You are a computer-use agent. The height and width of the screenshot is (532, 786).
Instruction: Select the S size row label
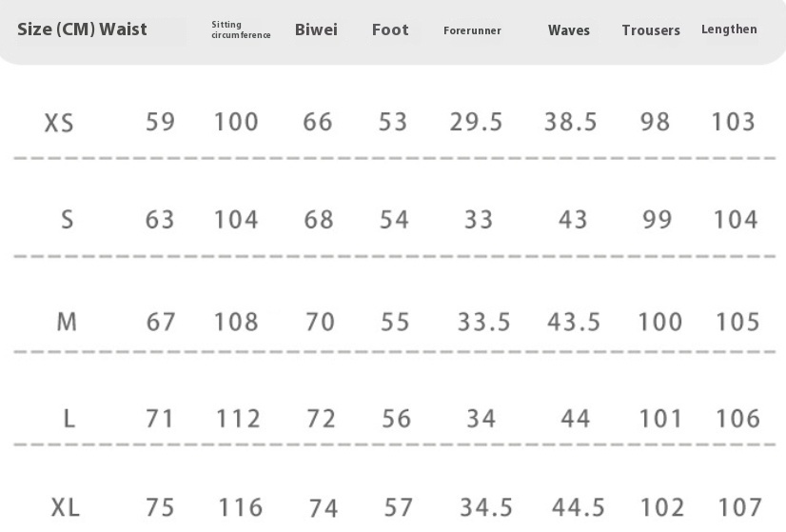click(x=67, y=220)
